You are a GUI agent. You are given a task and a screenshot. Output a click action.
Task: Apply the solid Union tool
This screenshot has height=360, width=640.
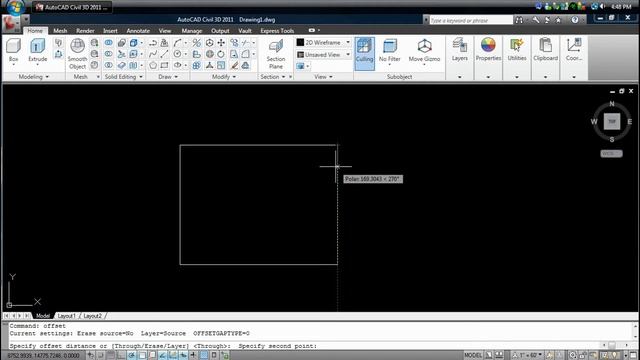point(109,43)
